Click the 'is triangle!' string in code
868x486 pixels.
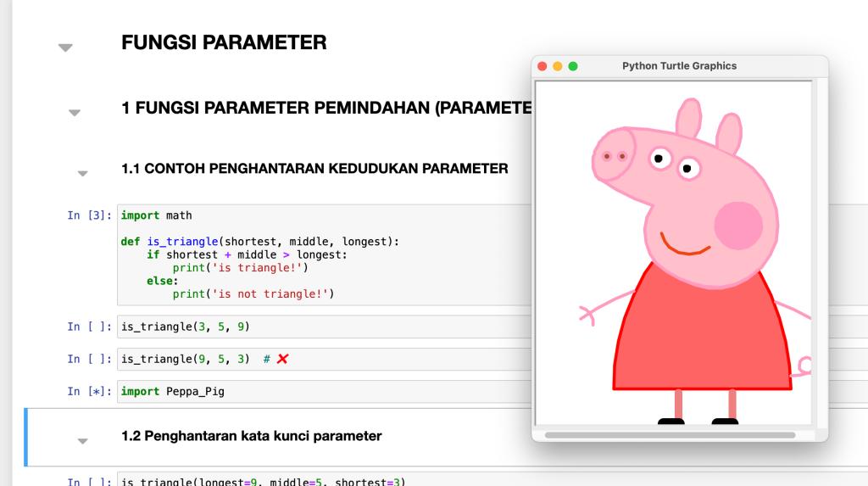point(257,268)
